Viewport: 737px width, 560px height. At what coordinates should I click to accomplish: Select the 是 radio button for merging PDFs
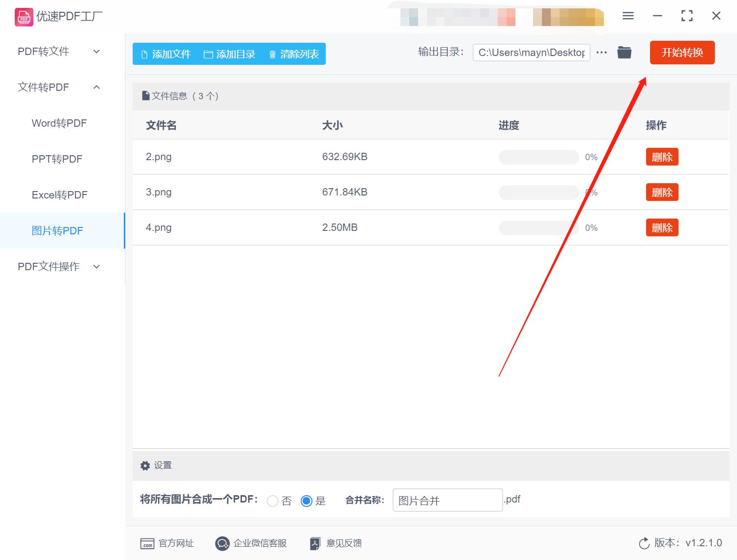(307, 501)
